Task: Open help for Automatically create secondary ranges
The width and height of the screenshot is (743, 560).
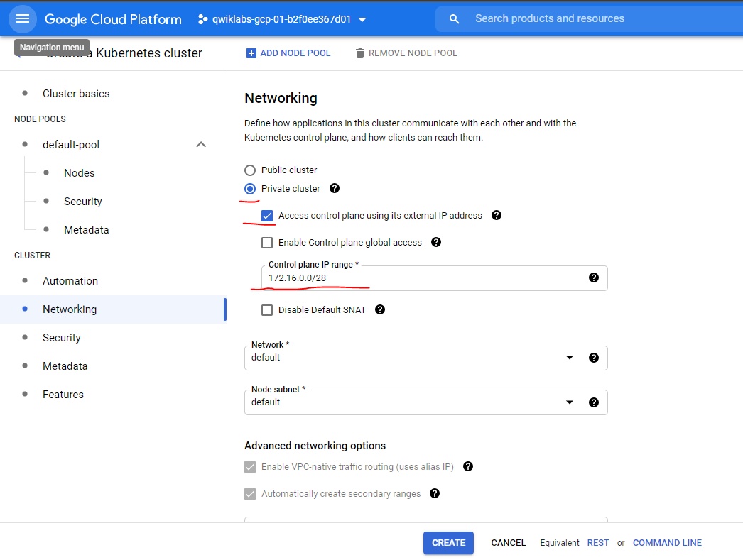Action: tap(435, 494)
